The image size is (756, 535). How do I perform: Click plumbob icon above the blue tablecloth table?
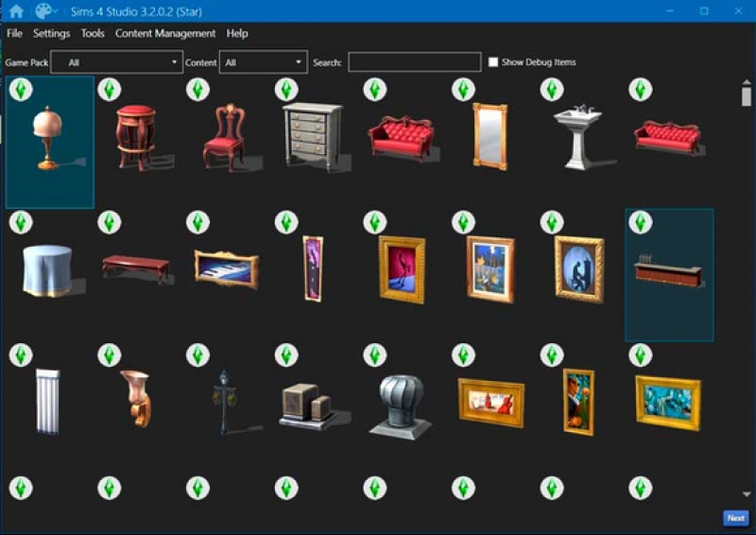point(21,222)
